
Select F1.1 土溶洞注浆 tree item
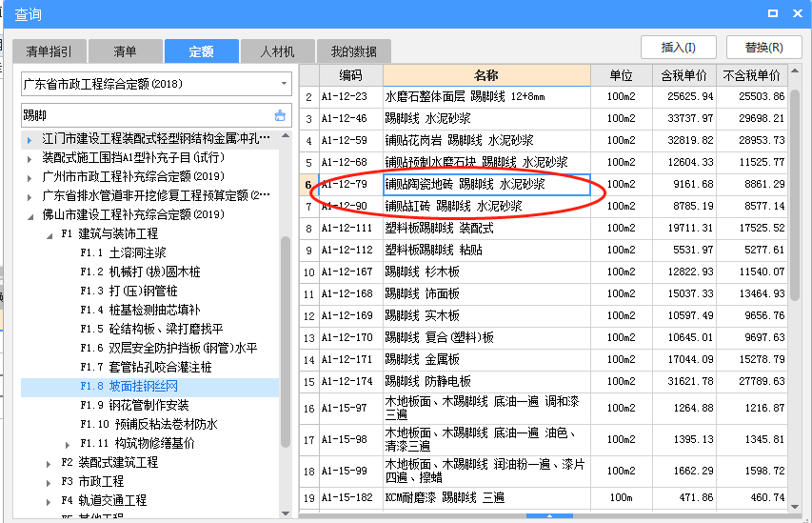click(123, 253)
